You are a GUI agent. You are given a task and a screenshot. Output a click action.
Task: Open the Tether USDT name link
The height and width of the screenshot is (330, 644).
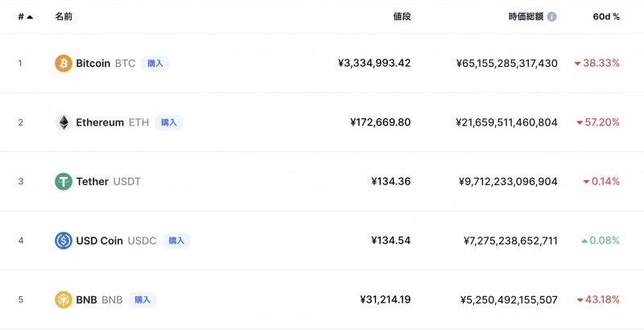click(x=108, y=182)
